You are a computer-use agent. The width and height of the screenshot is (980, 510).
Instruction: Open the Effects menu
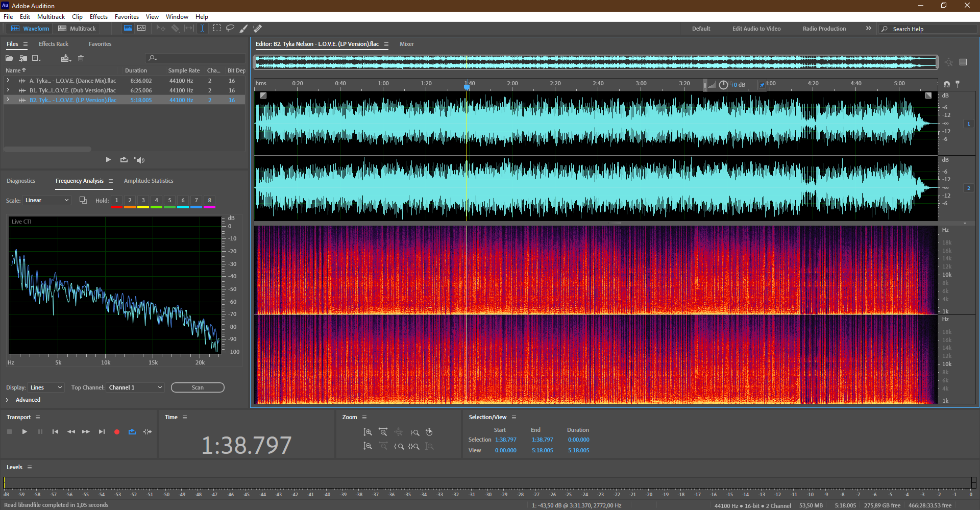click(99, 17)
